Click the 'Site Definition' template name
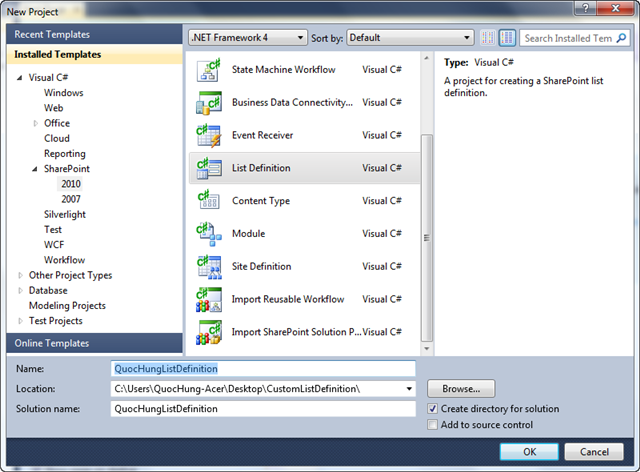 point(262,266)
